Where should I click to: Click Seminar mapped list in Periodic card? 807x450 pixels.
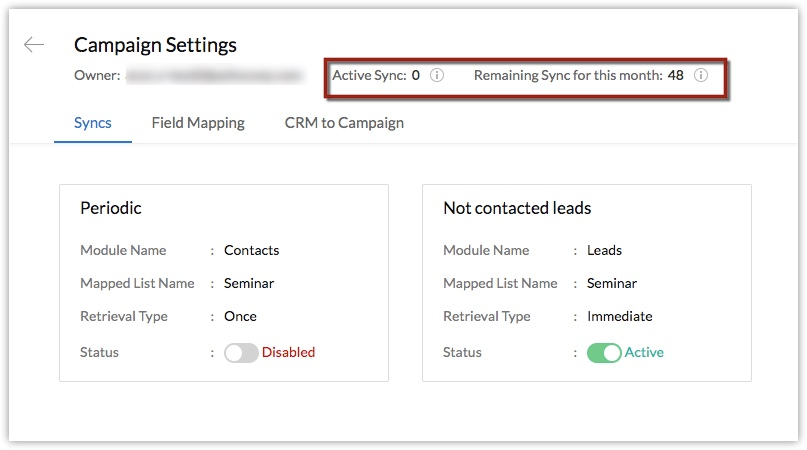coord(249,283)
